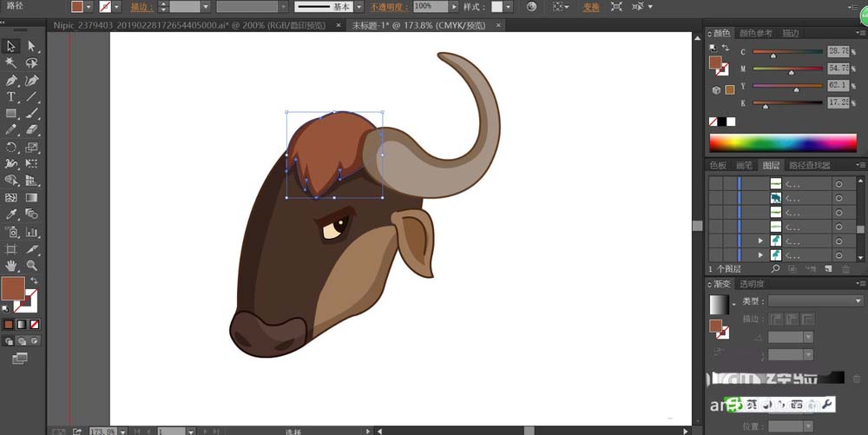This screenshot has height=435, width=868.
Task: Enable Draw Behind mode
Action: [22, 341]
